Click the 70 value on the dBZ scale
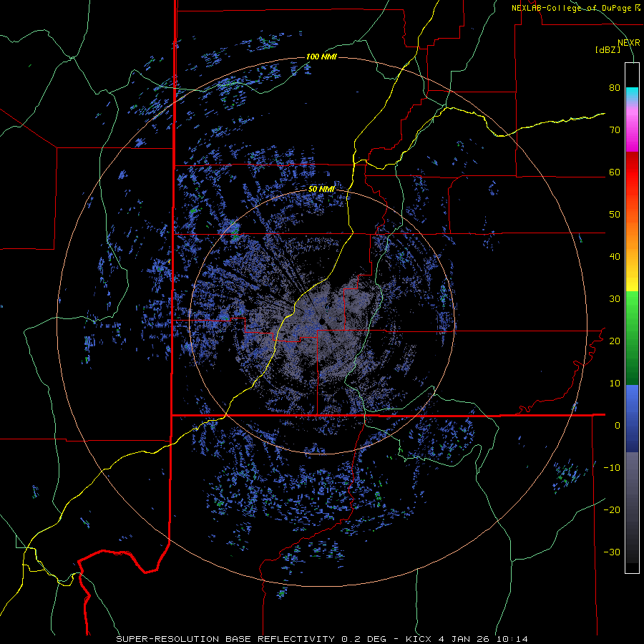 [x=615, y=130]
